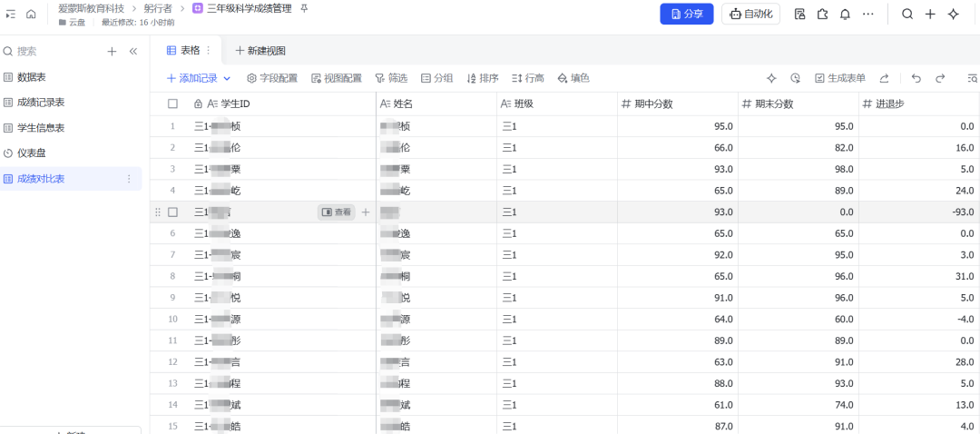
Task: Click the 姓名 column header
Action: (x=436, y=104)
